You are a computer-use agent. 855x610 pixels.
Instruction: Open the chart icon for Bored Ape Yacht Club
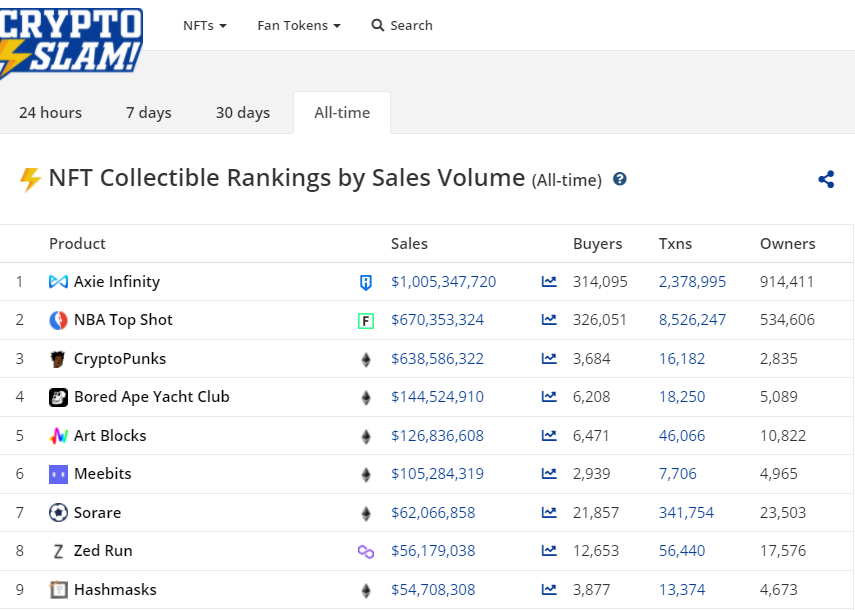pos(549,396)
